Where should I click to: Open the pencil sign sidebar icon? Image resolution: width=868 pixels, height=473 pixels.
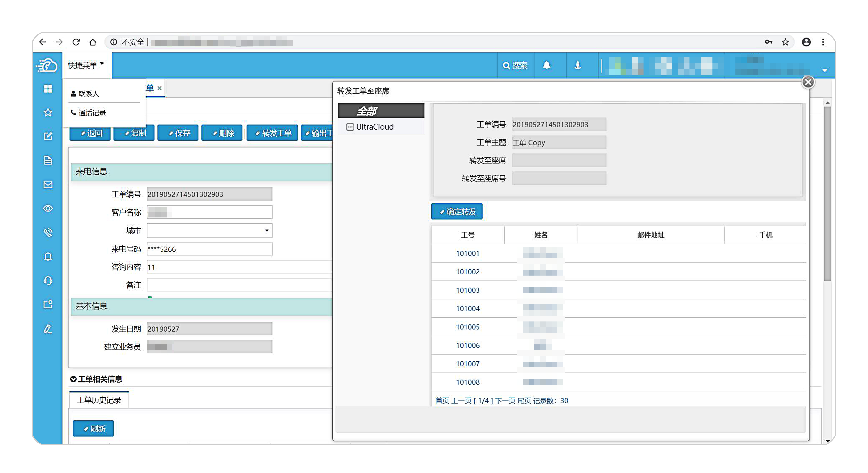48,329
